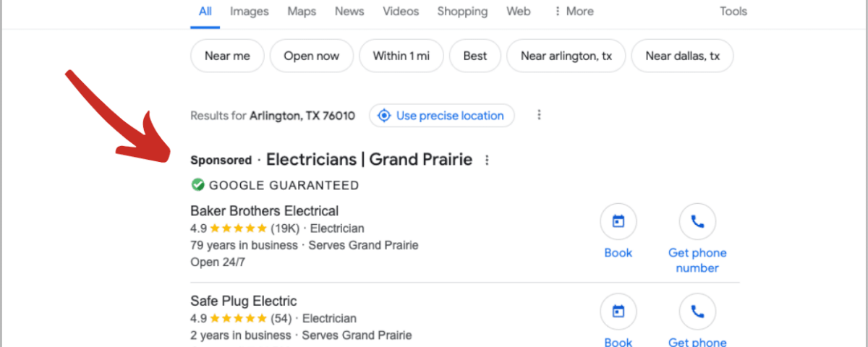Expand the More search options menu

[x=573, y=12]
